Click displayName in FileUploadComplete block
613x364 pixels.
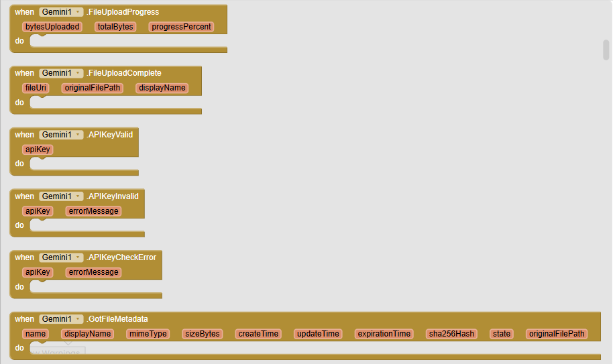(162, 88)
